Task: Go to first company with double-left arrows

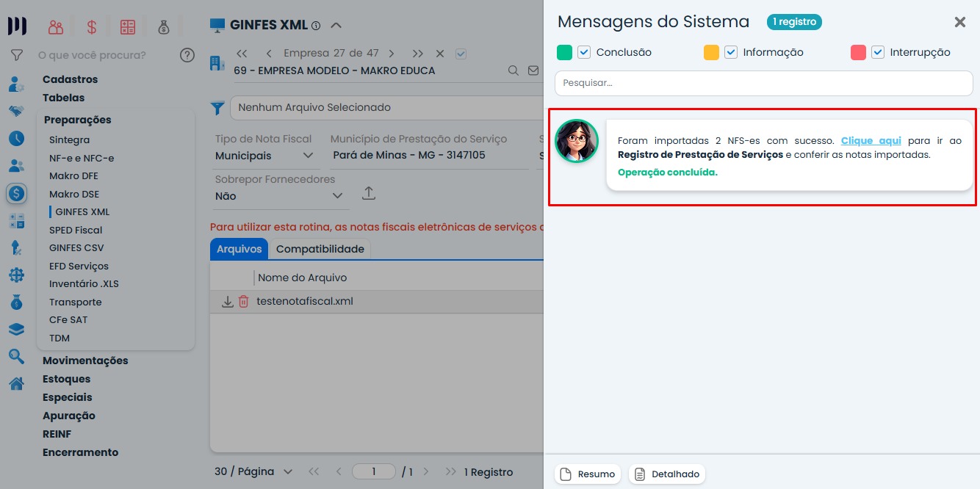Action: click(242, 54)
